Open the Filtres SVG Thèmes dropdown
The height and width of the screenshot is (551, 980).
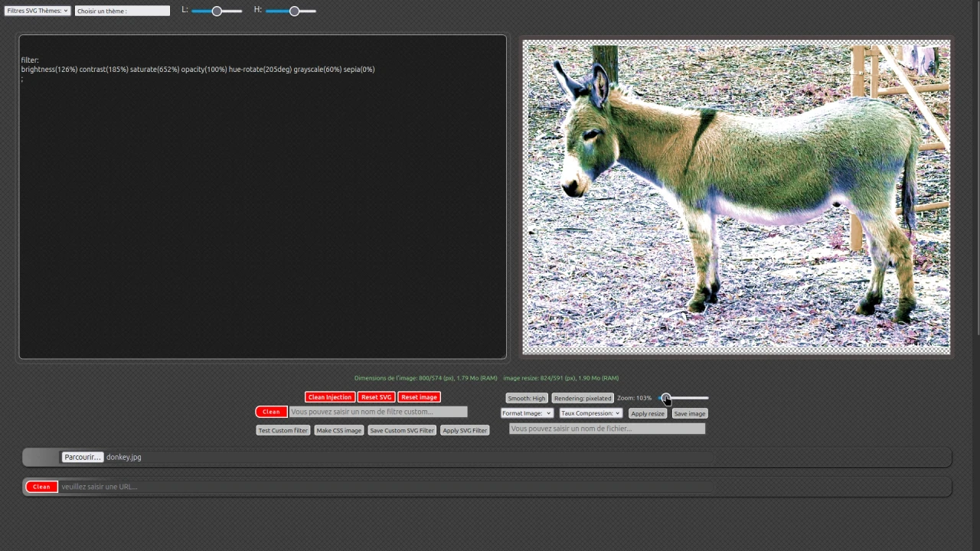coord(36,10)
